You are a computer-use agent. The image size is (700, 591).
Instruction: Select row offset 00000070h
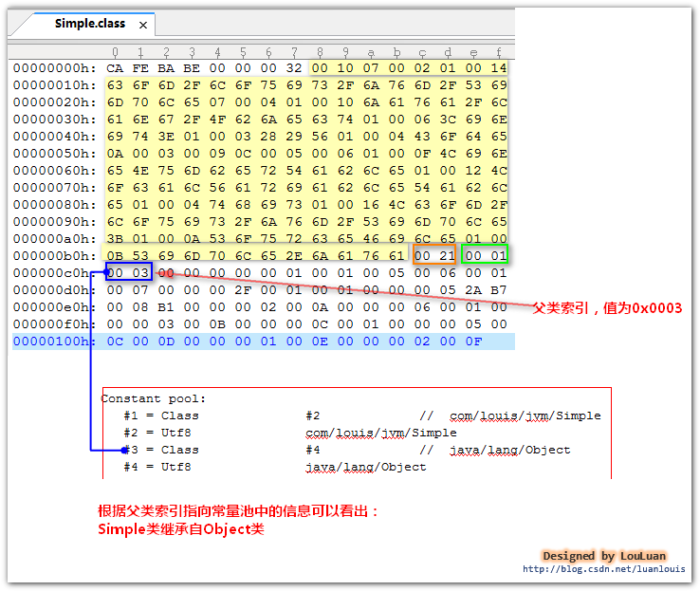coord(54,188)
